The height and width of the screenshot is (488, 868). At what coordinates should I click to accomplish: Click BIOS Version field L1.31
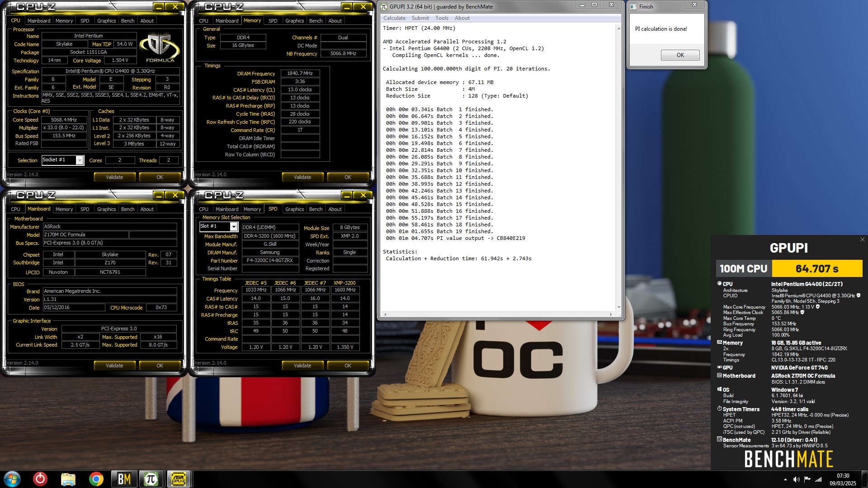(x=110, y=299)
